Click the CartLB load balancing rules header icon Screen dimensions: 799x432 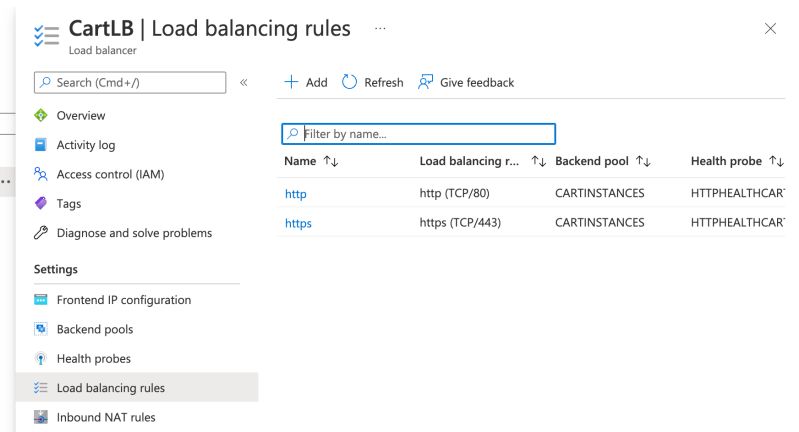46,36
